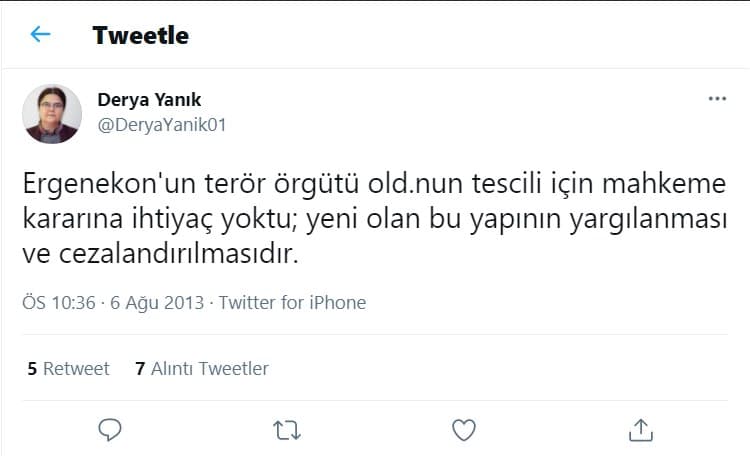Click the Twitter for iPhone source link
Image resolution: width=750 pixels, height=456 pixels.
pyautogui.click(x=292, y=302)
